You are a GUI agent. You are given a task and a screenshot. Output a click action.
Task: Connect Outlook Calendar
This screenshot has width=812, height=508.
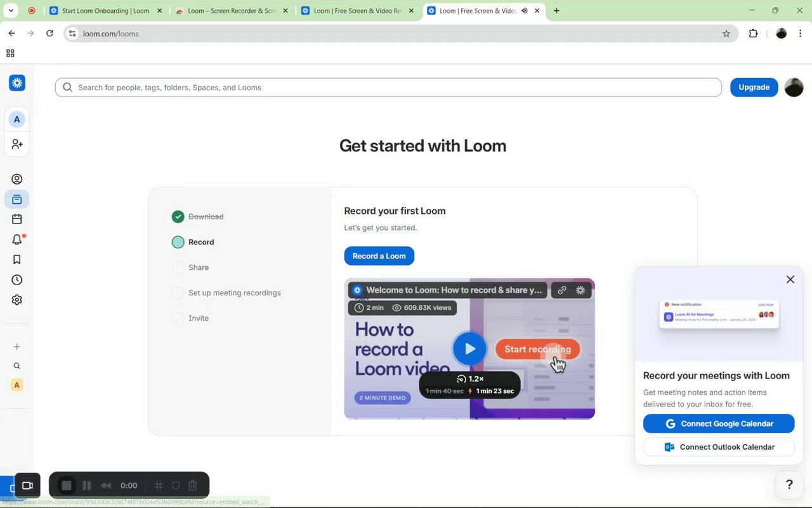pyautogui.click(x=719, y=447)
